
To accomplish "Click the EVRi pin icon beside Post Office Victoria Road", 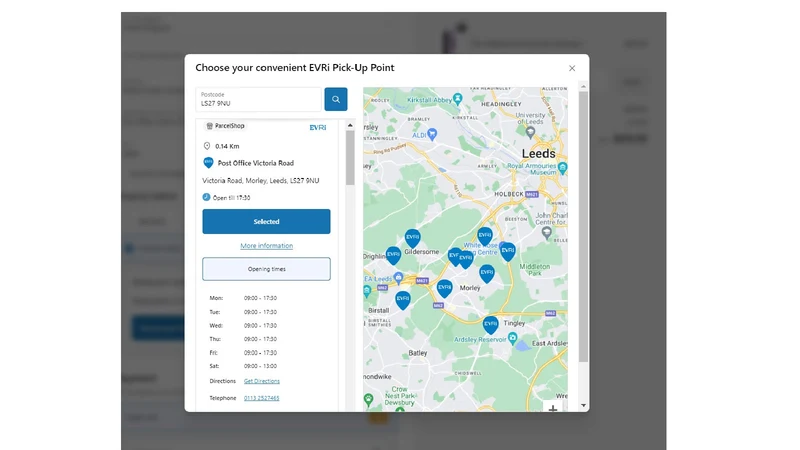I will [208, 163].
